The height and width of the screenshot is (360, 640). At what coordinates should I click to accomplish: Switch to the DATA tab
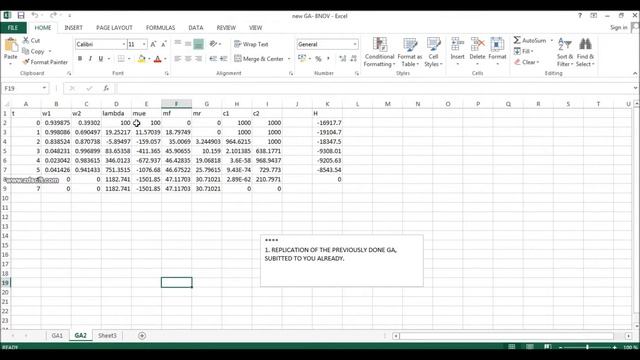pyautogui.click(x=196, y=28)
